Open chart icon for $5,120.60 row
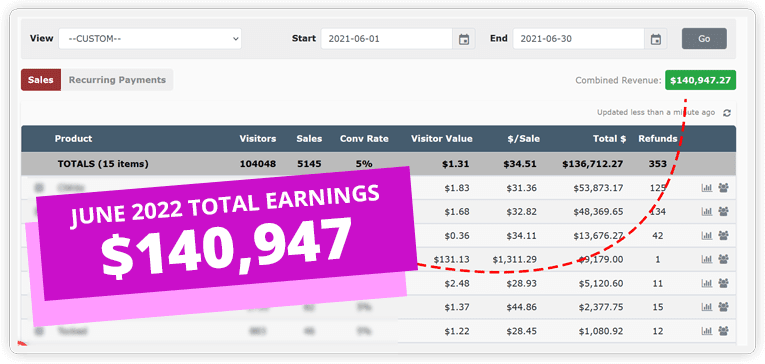Image resolution: width=765 pixels, height=364 pixels. coord(706,283)
